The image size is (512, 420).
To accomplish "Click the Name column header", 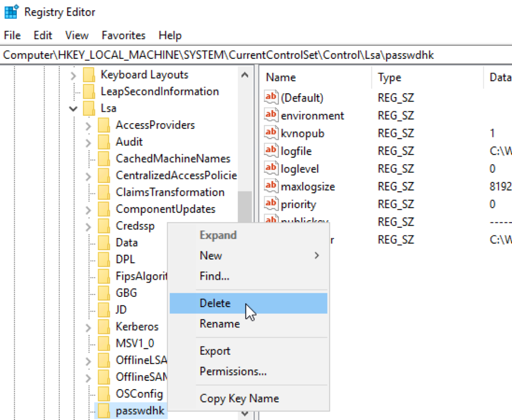I will 281,78.
